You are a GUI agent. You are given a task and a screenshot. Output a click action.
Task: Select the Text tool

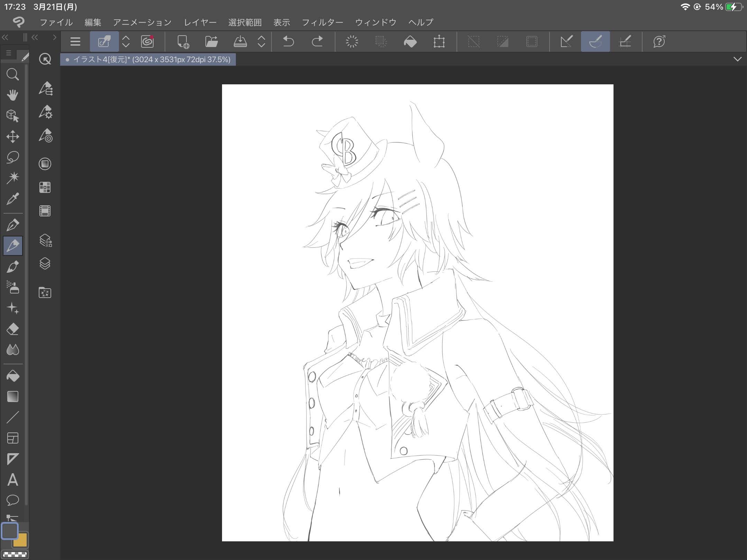click(x=13, y=480)
